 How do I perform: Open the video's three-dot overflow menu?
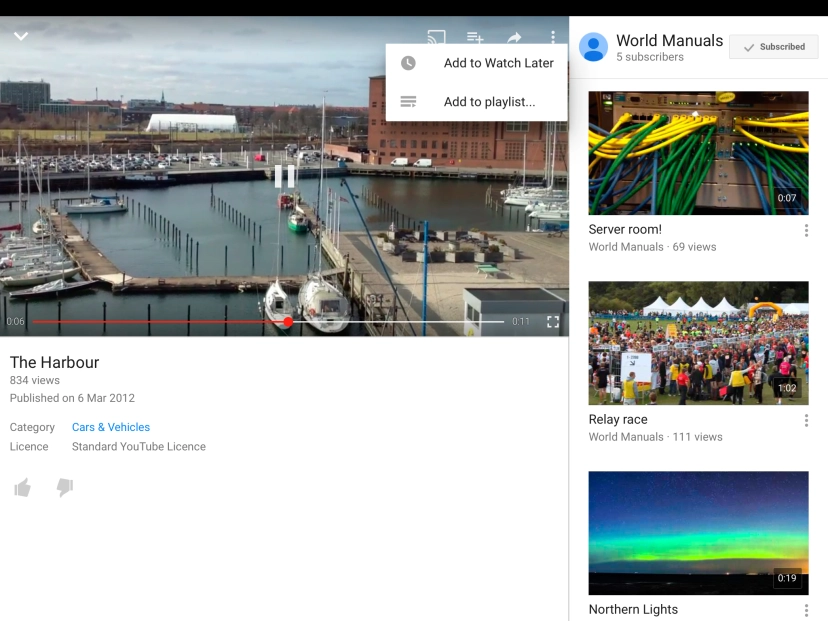[552, 36]
